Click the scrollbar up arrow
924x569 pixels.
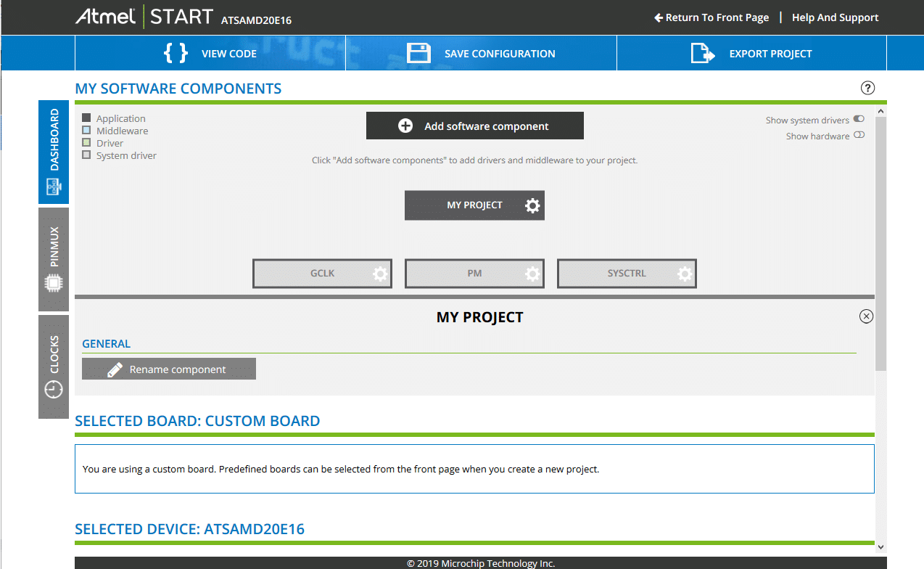pos(880,112)
